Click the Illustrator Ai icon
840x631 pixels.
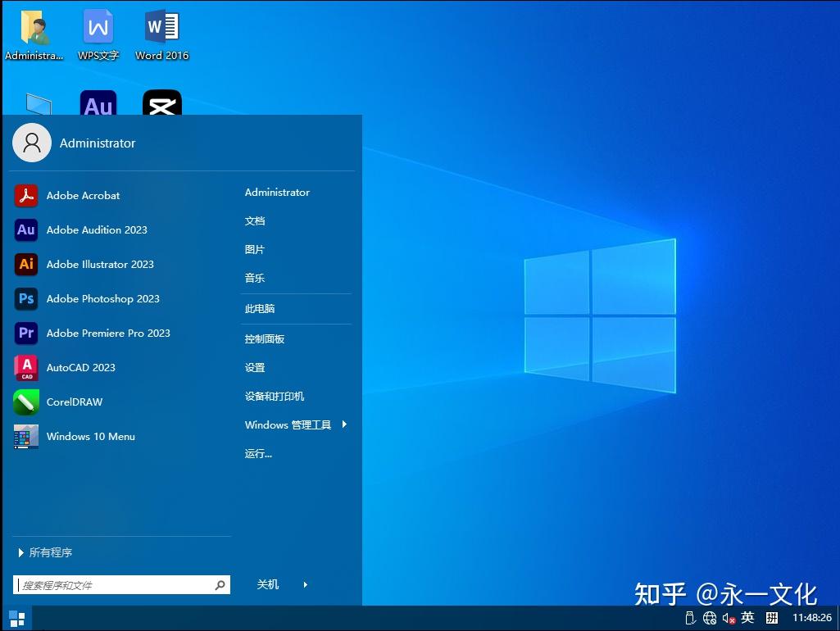tap(25, 264)
